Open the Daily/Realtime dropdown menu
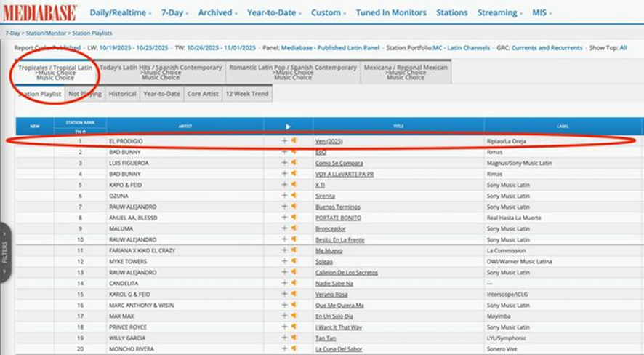This screenshot has height=355, width=644. point(121,12)
